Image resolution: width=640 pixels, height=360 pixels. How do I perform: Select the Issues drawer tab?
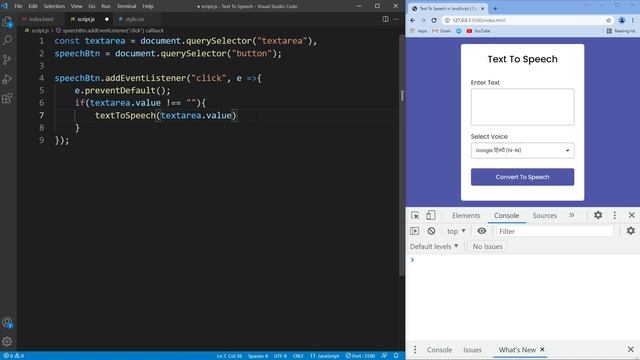(472, 350)
